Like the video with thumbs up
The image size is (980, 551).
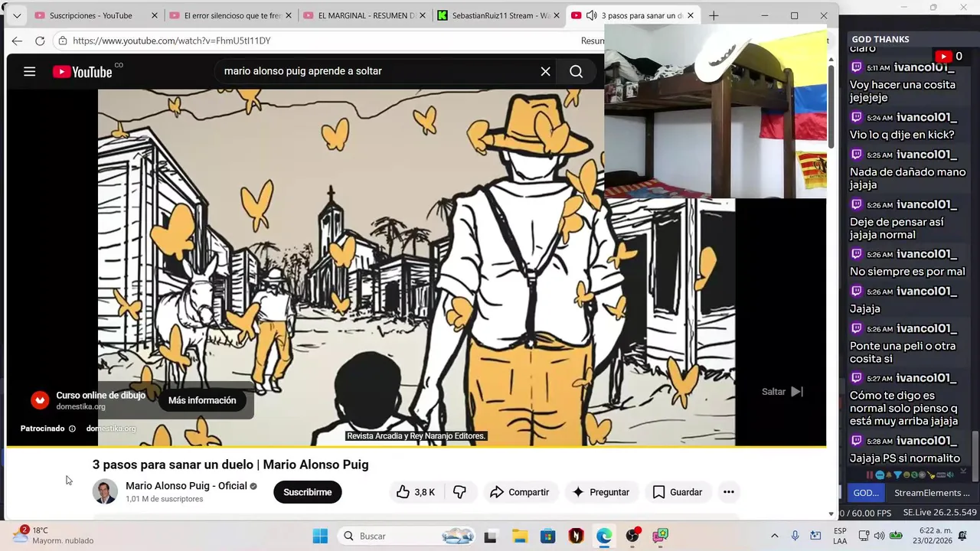(x=415, y=492)
